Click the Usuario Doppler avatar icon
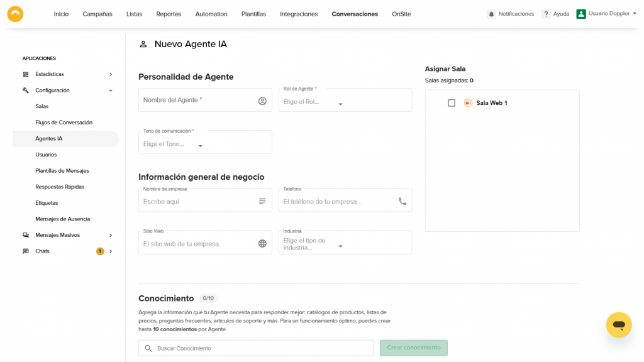This screenshot has width=644, height=362. pos(581,14)
